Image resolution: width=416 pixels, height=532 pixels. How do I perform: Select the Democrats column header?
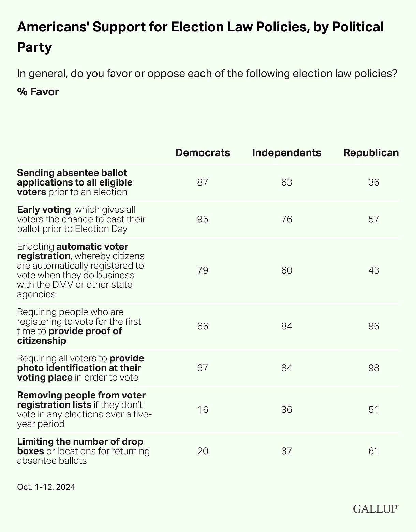203,152
